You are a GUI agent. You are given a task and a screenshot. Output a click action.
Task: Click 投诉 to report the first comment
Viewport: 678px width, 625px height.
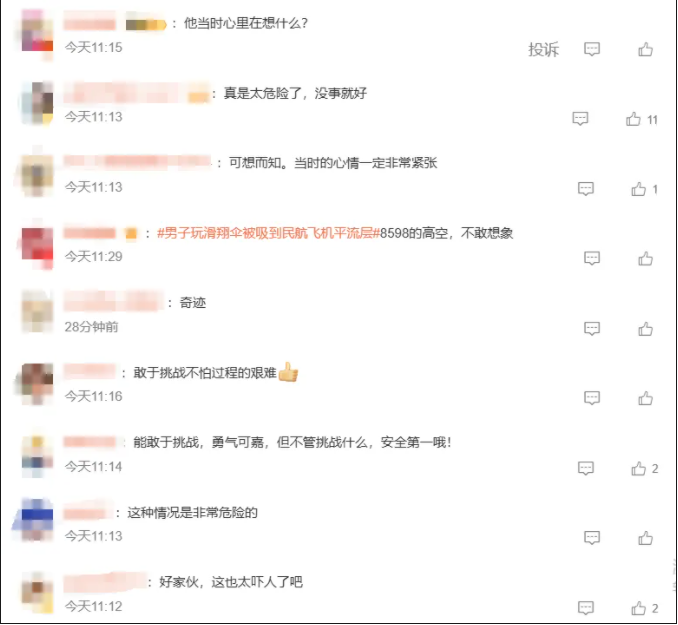544,49
